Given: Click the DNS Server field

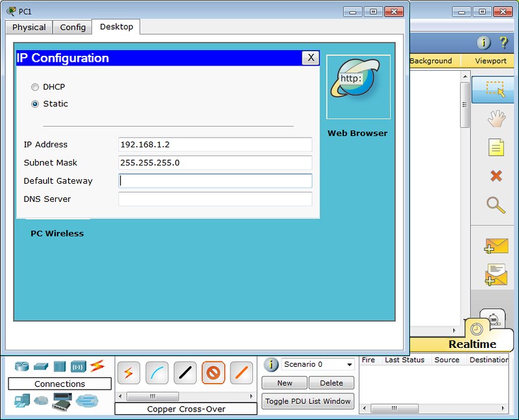Looking at the screenshot, I should (215, 199).
